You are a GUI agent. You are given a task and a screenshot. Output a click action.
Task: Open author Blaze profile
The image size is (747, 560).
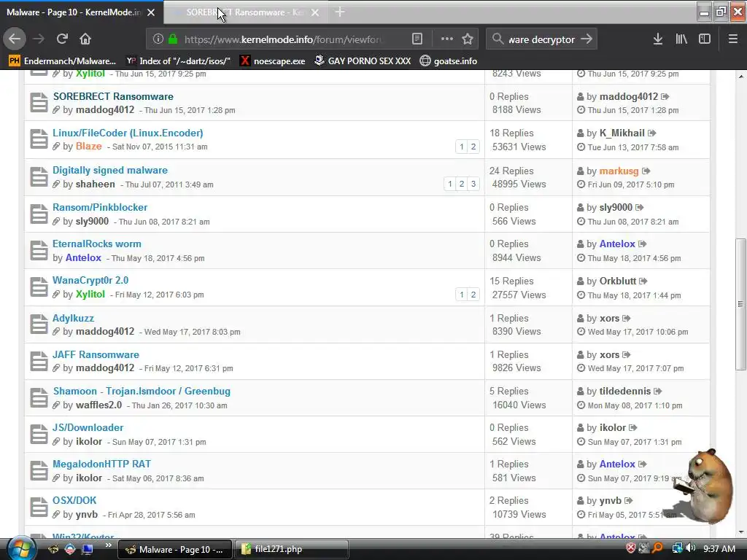[88, 146]
